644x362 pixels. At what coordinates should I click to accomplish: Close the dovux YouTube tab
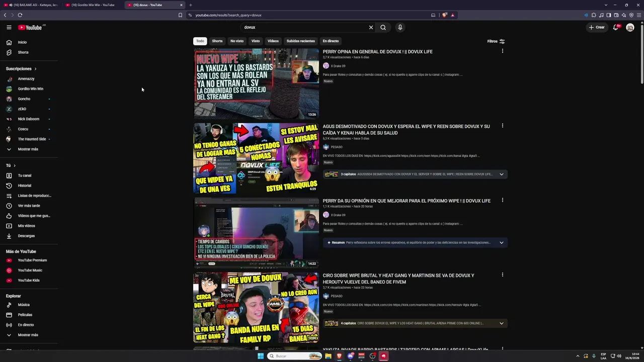click(x=181, y=5)
